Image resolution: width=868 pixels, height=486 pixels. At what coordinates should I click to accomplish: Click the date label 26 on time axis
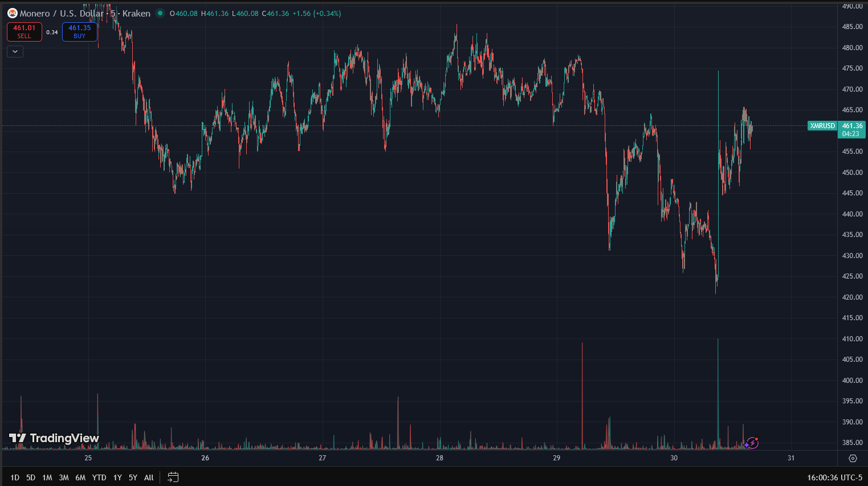tap(205, 458)
